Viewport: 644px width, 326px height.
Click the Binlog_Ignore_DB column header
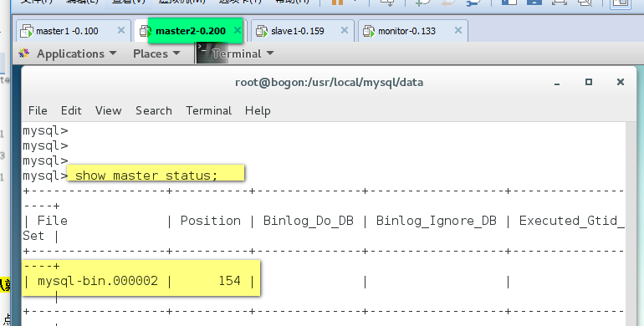pyautogui.click(x=437, y=221)
